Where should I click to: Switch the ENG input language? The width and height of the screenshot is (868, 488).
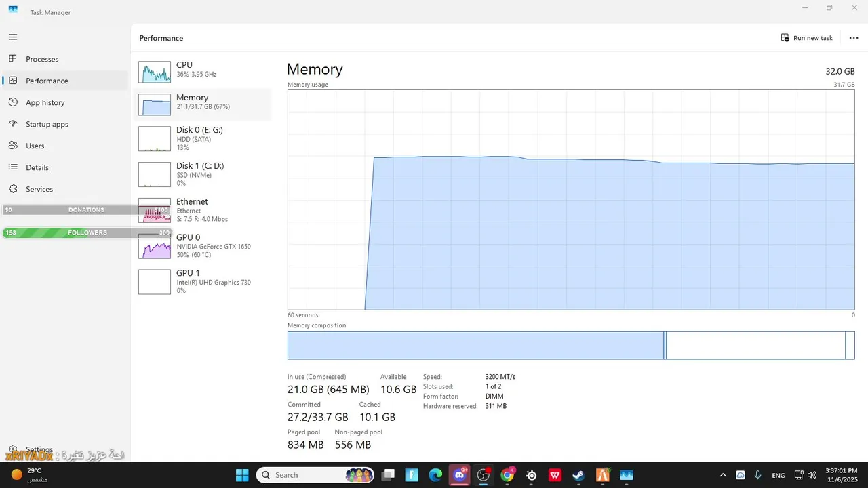[778, 475]
